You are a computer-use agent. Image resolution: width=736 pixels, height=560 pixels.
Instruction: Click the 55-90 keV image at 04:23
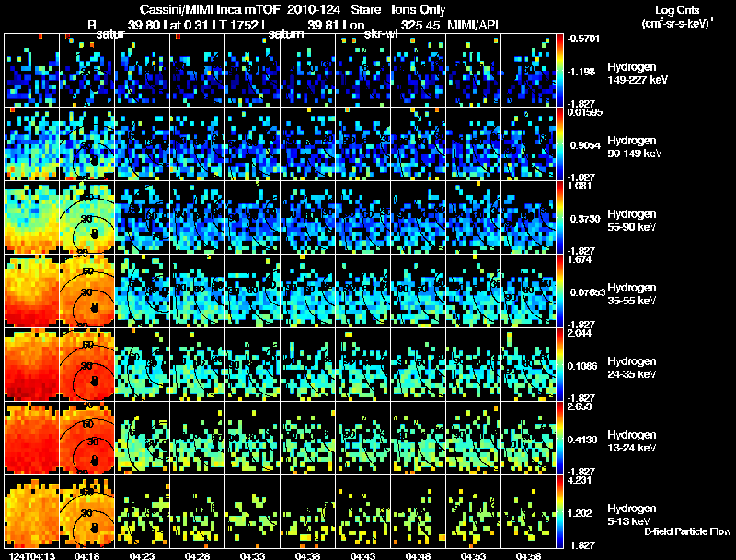(x=142, y=217)
